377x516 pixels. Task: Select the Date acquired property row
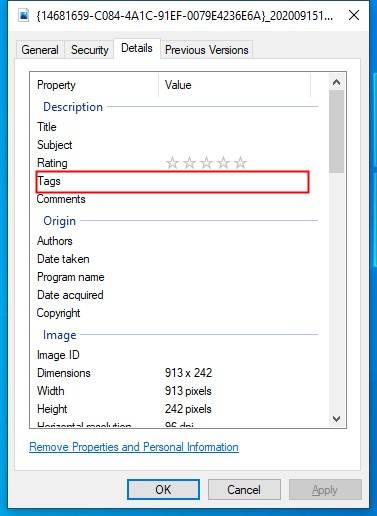click(173, 295)
